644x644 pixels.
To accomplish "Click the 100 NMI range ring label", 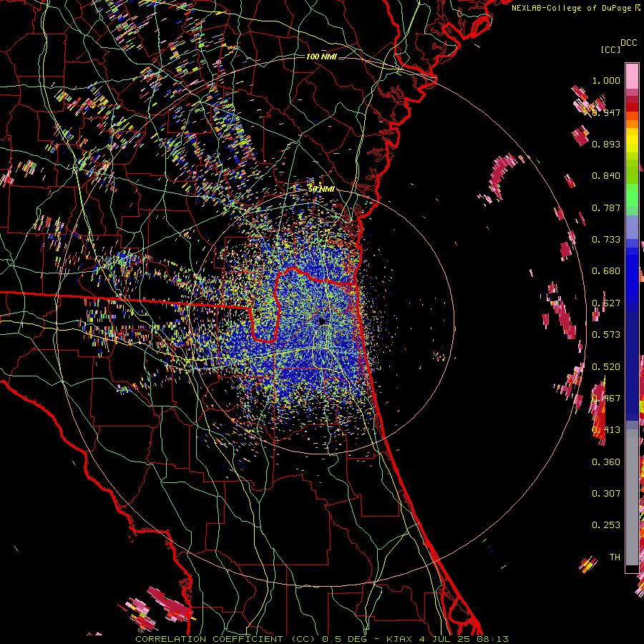I will tap(321, 57).
